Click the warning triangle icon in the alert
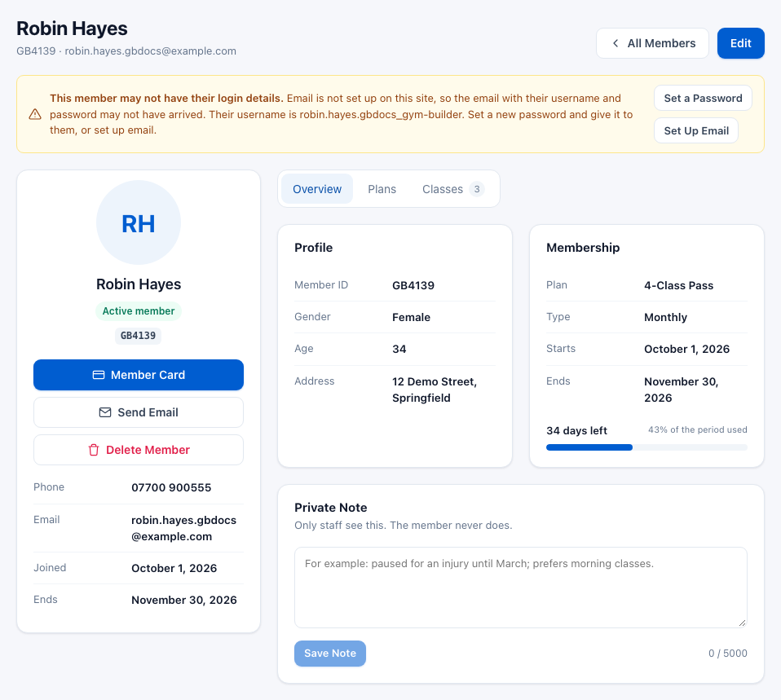Image resolution: width=781 pixels, height=700 pixels. click(x=35, y=115)
